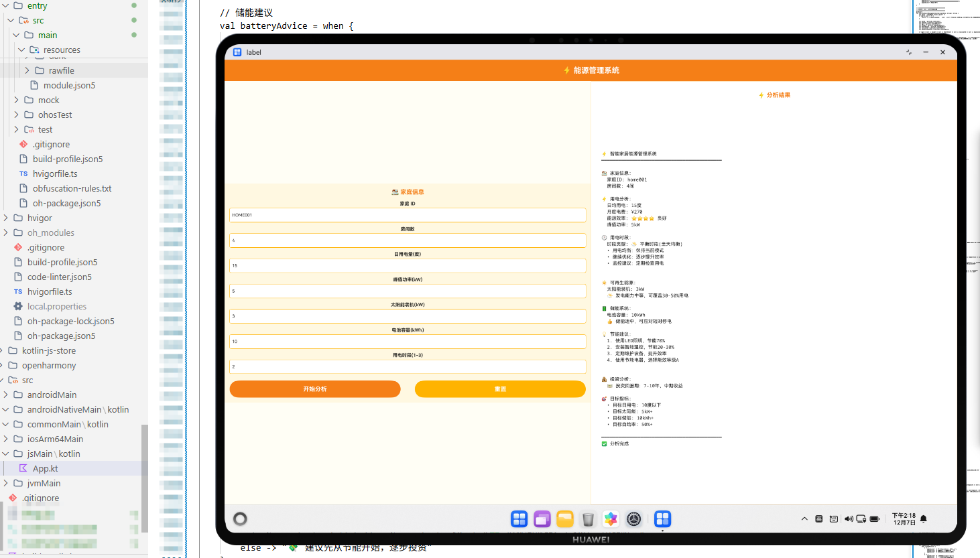Screen dimensions: 980x558
Task: Expand the oh_modules folder
Action: coord(5,232)
